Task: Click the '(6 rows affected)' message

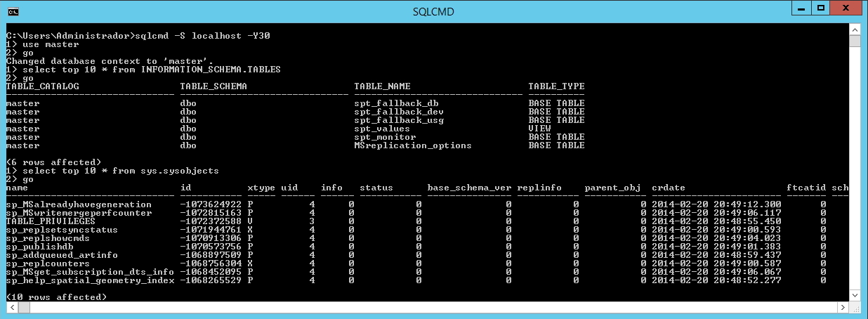Action: (54, 162)
